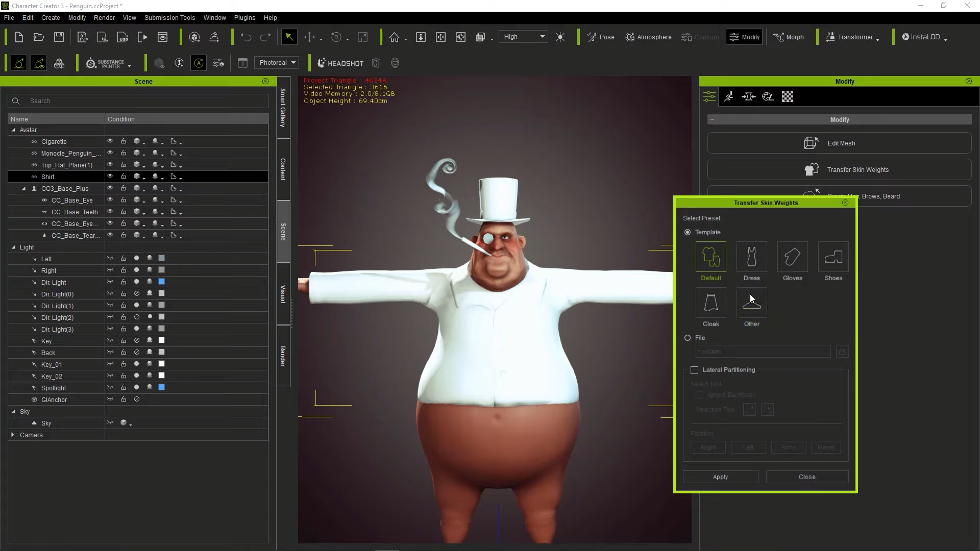The image size is (980, 551).
Task: Open the Transformer dropdown arrow
Action: point(877,39)
